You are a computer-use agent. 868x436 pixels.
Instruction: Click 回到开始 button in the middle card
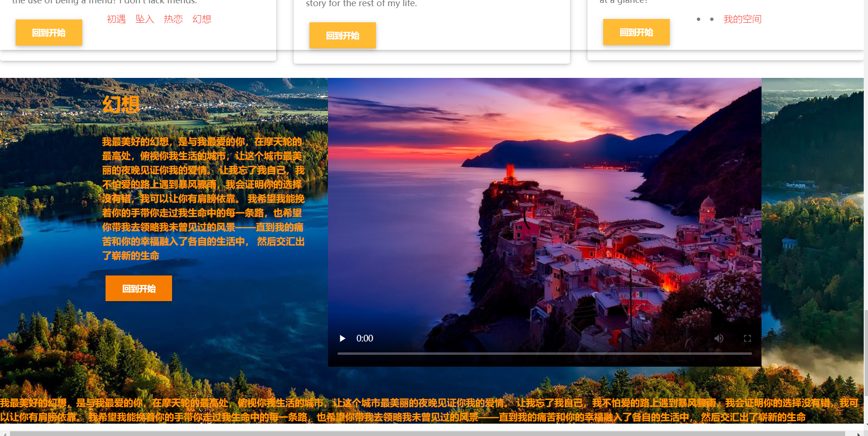pos(343,35)
